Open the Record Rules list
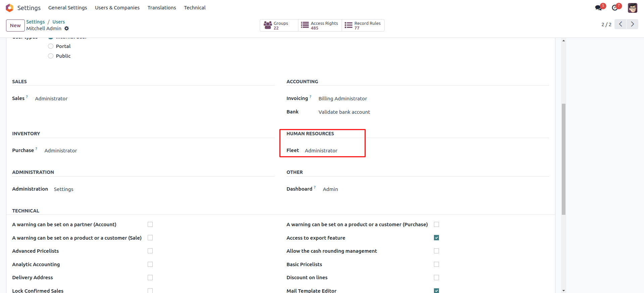Image resolution: width=644 pixels, height=293 pixels. tap(363, 26)
